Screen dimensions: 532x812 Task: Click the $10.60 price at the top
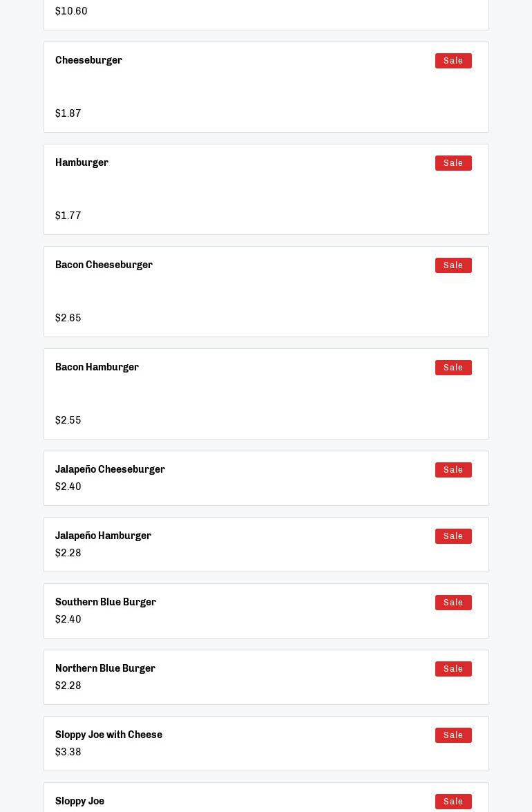pyautogui.click(x=71, y=12)
